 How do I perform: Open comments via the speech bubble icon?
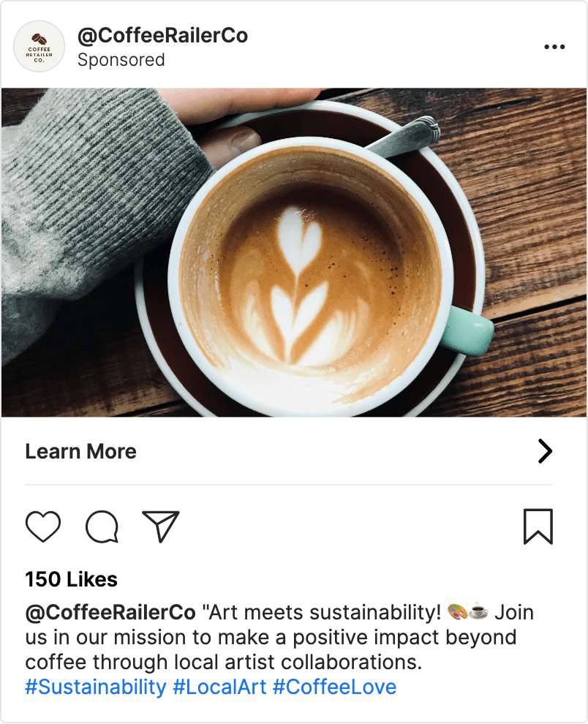coord(102,527)
